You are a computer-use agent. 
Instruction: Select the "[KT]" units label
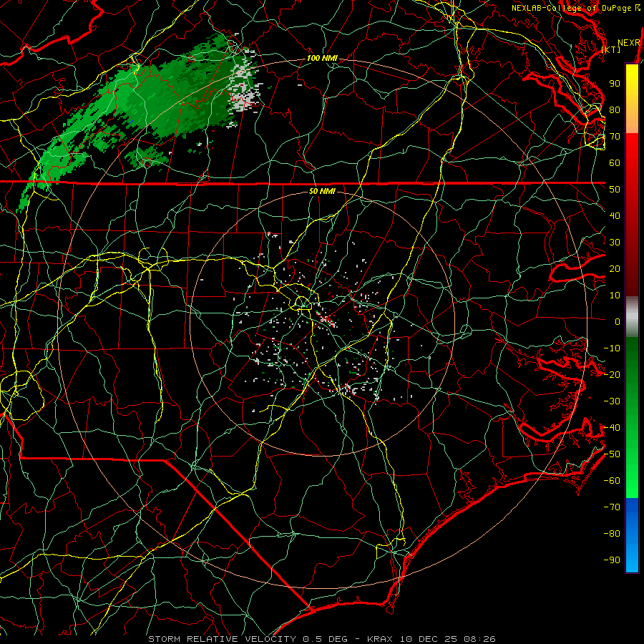pyautogui.click(x=611, y=49)
